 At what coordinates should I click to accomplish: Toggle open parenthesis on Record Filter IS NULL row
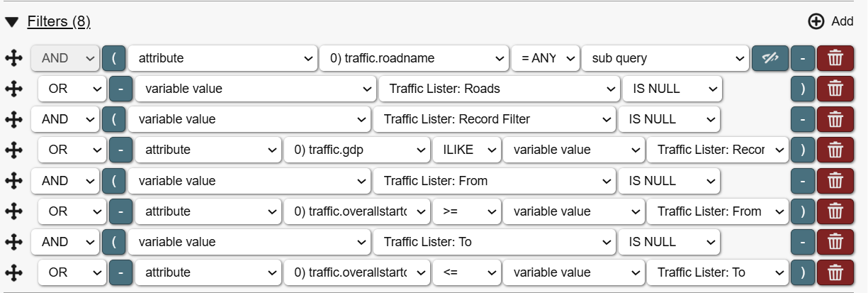[x=113, y=119]
